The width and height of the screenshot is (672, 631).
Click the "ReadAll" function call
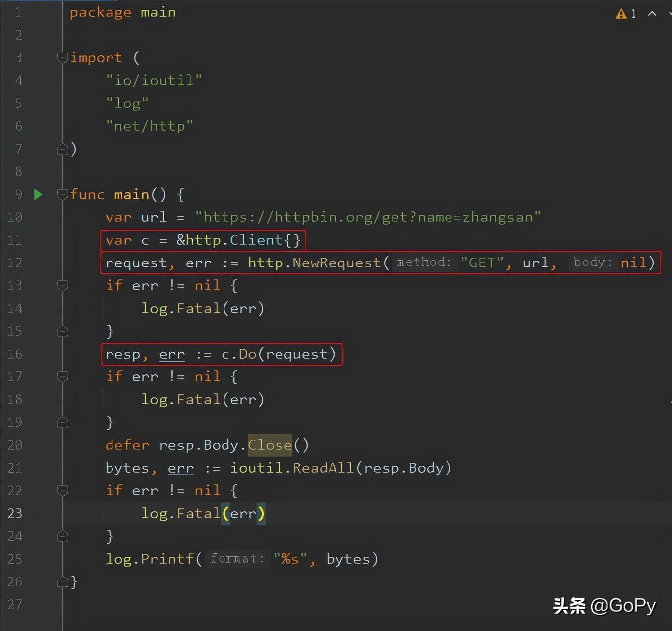pos(323,468)
